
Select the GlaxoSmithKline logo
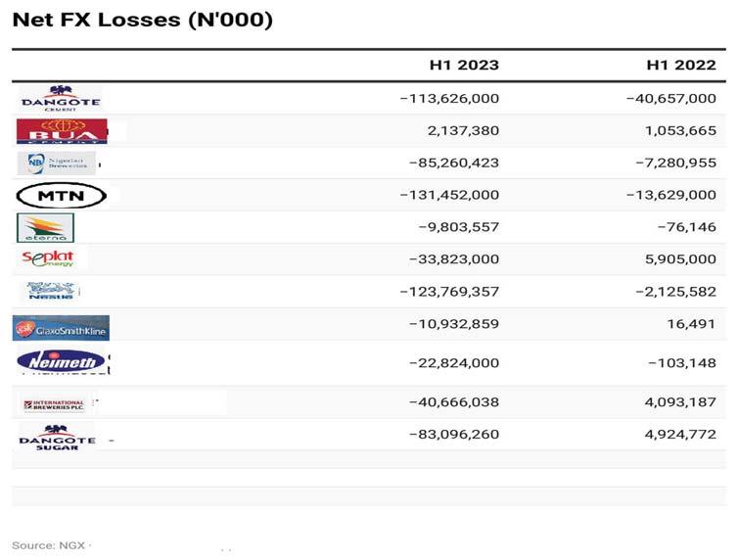coord(61,328)
